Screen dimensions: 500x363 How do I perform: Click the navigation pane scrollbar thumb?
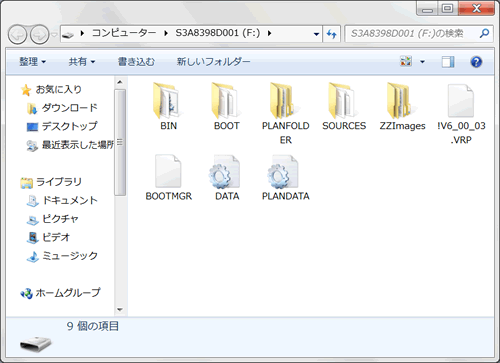point(120,142)
